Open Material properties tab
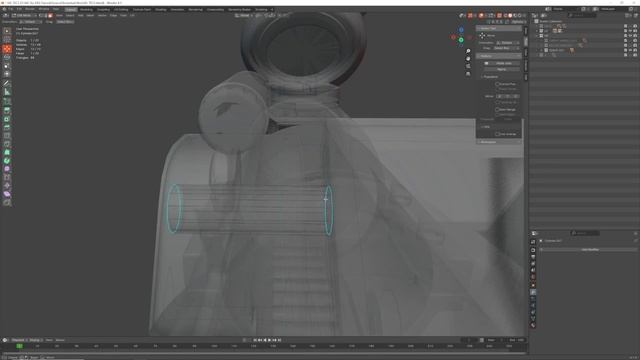 click(x=533, y=325)
